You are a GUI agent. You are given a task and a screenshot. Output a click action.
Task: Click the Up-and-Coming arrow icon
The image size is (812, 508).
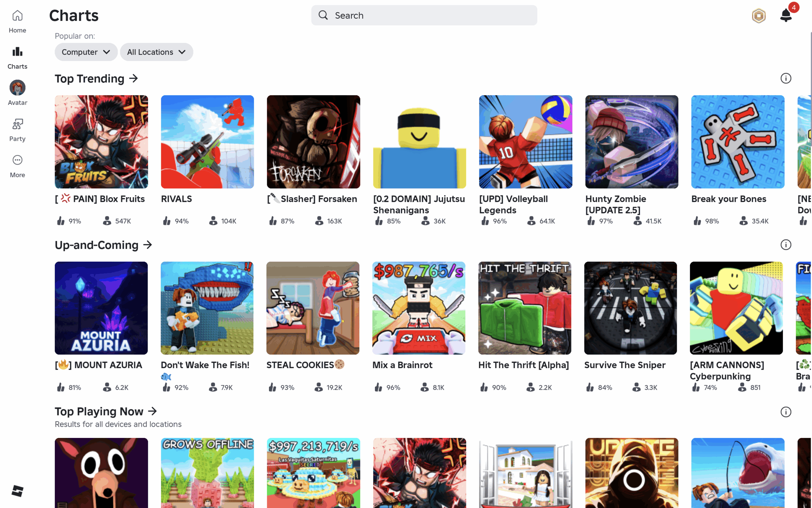pyautogui.click(x=147, y=244)
